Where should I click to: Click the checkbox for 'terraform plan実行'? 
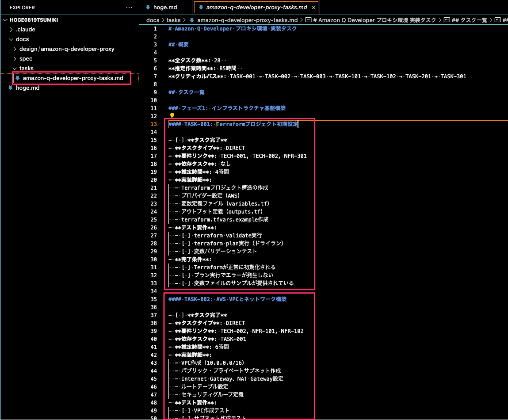pos(186,244)
